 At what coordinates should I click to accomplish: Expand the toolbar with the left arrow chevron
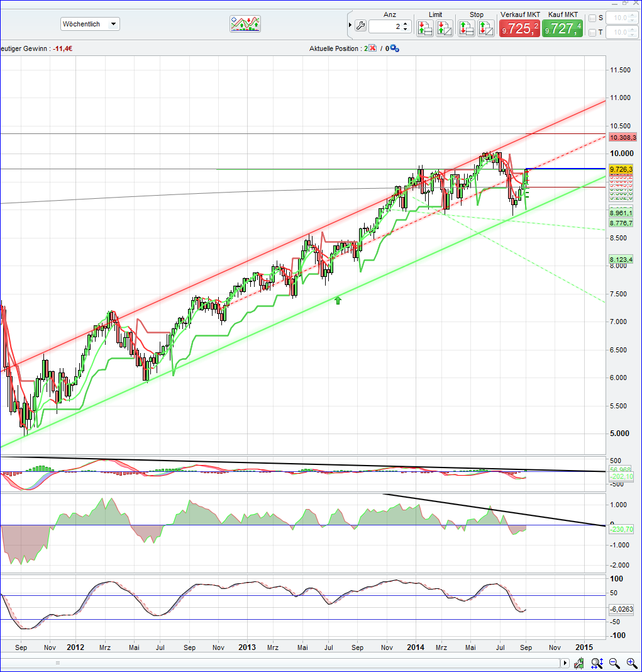[x=350, y=26]
